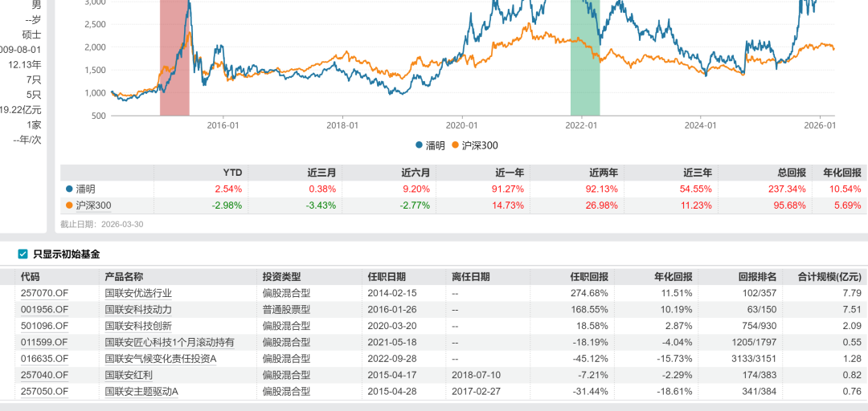The width and height of the screenshot is (868, 411).
Task: Open the 国联安科技动力 fund page
Action: click(x=138, y=309)
